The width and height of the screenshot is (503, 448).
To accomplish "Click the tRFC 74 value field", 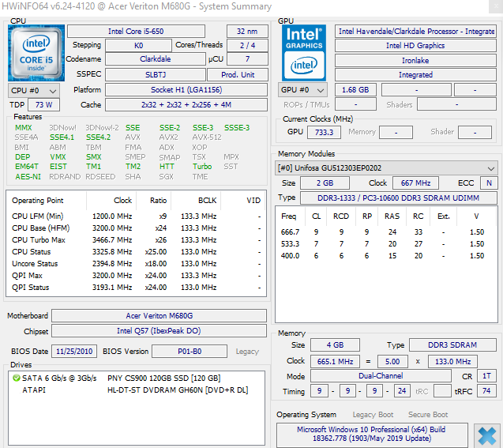I will point(486,391).
